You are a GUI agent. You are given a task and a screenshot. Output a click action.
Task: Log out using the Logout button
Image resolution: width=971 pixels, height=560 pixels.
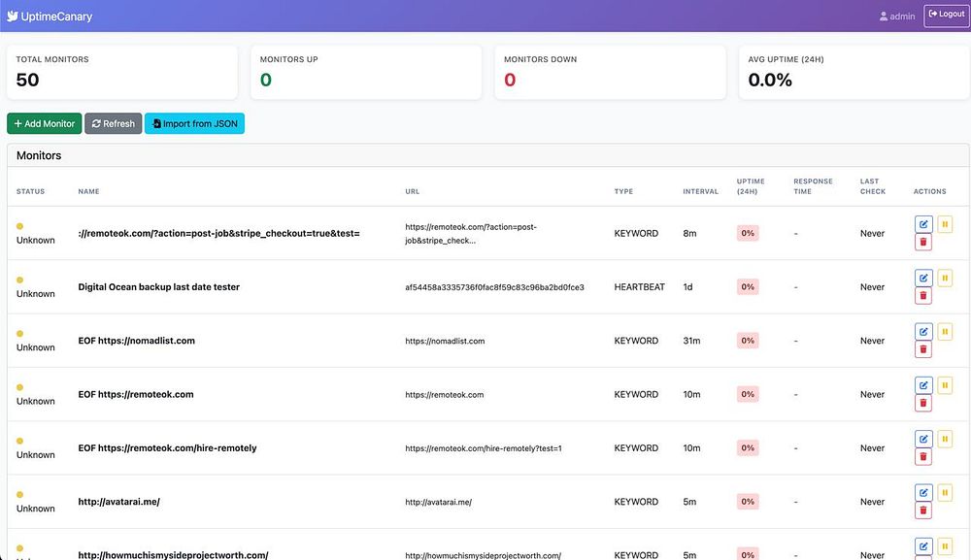pyautogui.click(x=946, y=16)
